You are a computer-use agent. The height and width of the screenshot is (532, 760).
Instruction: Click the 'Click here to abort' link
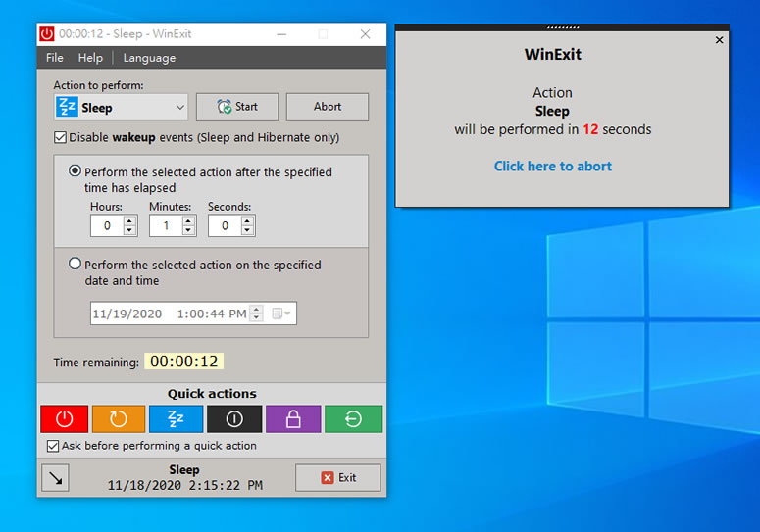coord(552,166)
